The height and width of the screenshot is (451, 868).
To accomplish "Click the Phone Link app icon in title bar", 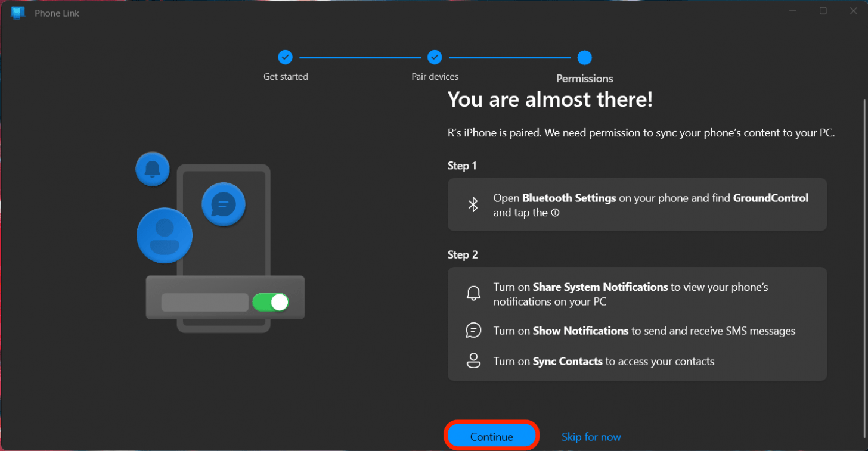I will tap(18, 13).
